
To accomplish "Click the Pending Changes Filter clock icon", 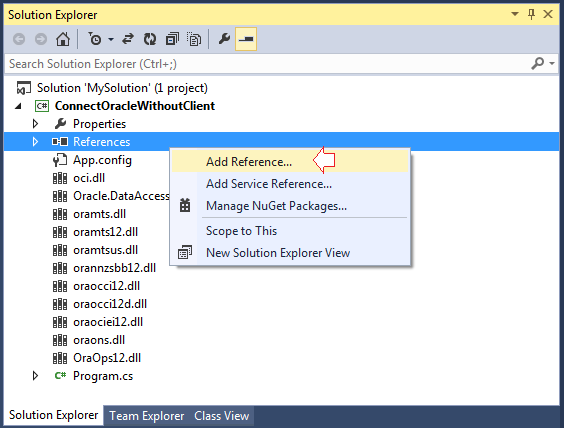I will point(95,39).
